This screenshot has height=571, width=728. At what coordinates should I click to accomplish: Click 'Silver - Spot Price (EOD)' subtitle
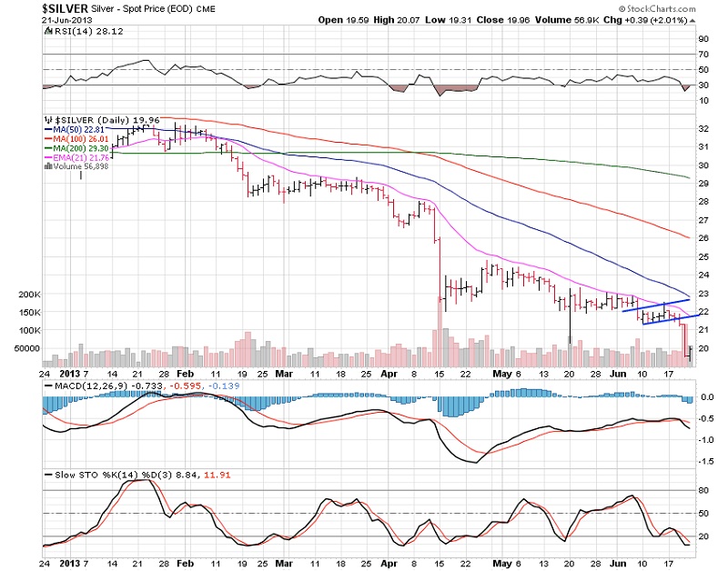coord(142,9)
